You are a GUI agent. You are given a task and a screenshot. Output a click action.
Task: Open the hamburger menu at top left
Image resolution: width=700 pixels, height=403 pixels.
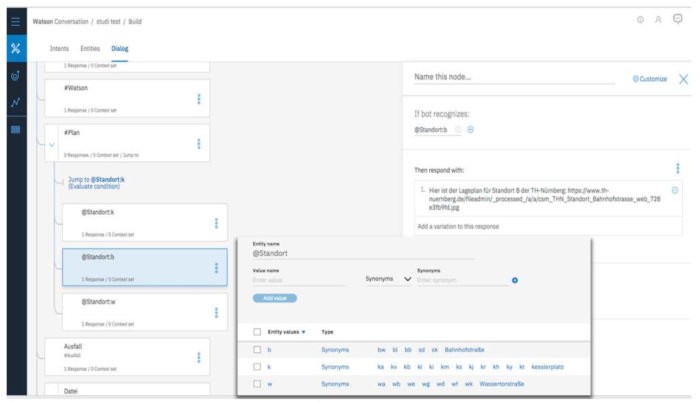click(15, 19)
